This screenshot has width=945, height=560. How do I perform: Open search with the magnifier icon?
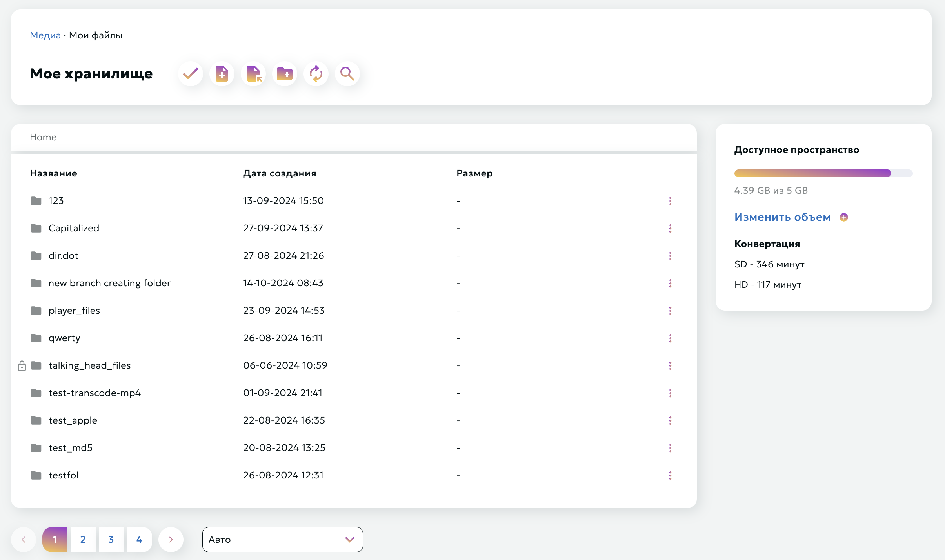[x=347, y=74]
